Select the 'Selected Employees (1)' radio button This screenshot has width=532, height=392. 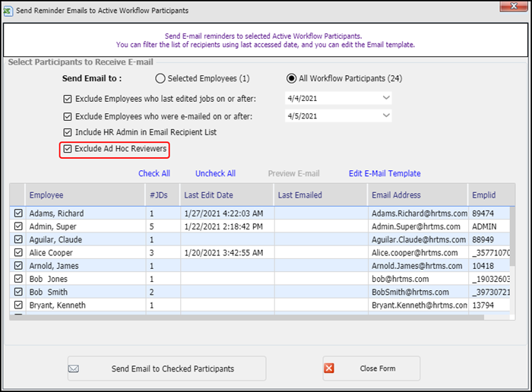click(x=160, y=78)
